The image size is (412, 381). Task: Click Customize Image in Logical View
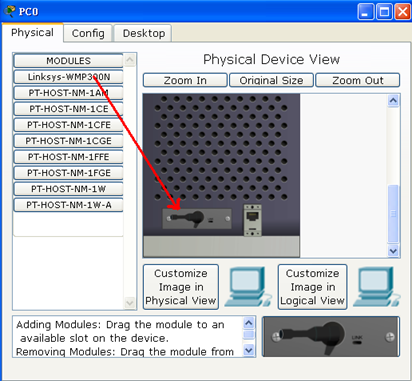[x=312, y=287]
